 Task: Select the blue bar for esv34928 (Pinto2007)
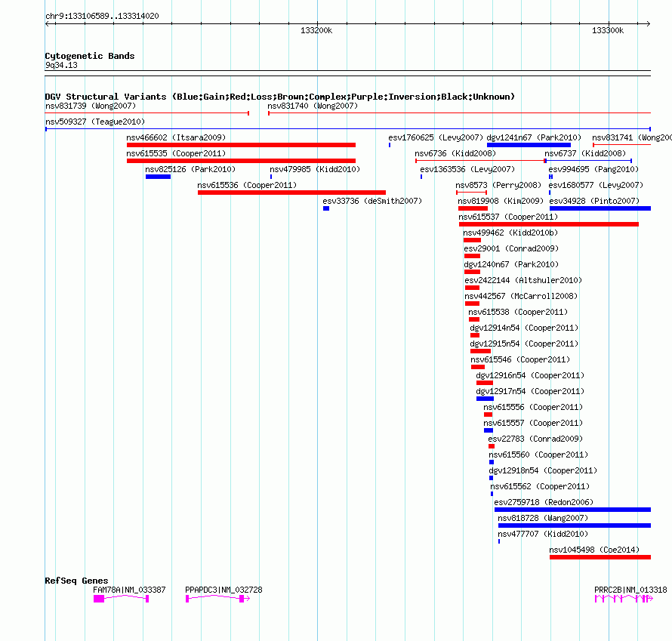click(x=600, y=208)
